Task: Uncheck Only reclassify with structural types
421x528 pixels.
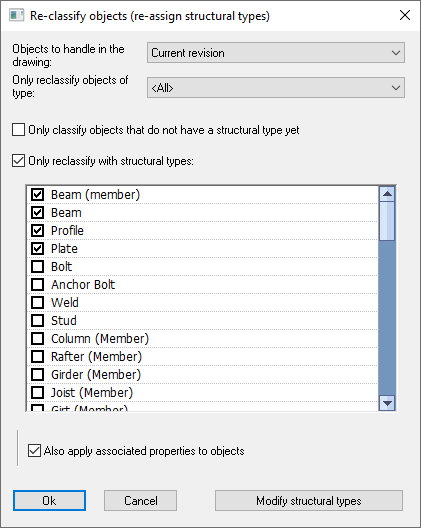Action: (x=18, y=161)
